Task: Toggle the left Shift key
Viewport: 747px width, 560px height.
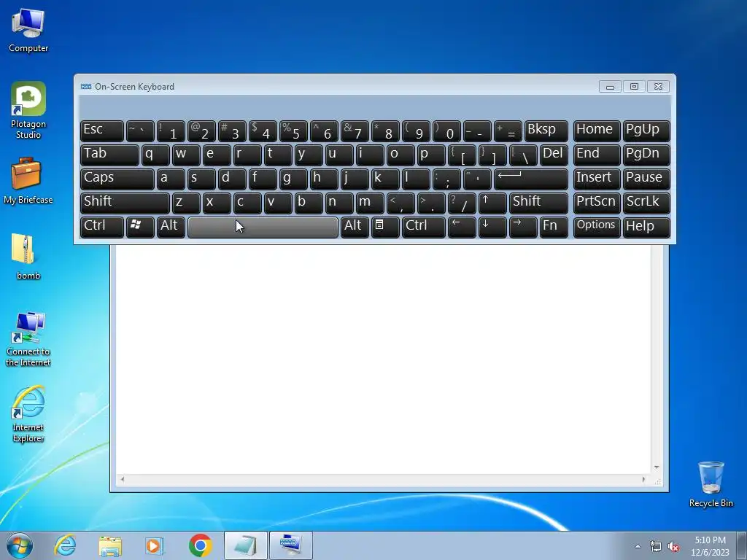Action: (125, 203)
